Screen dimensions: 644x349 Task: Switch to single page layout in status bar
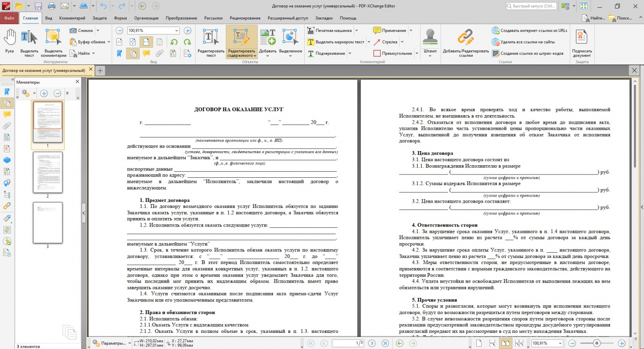[479, 343]
